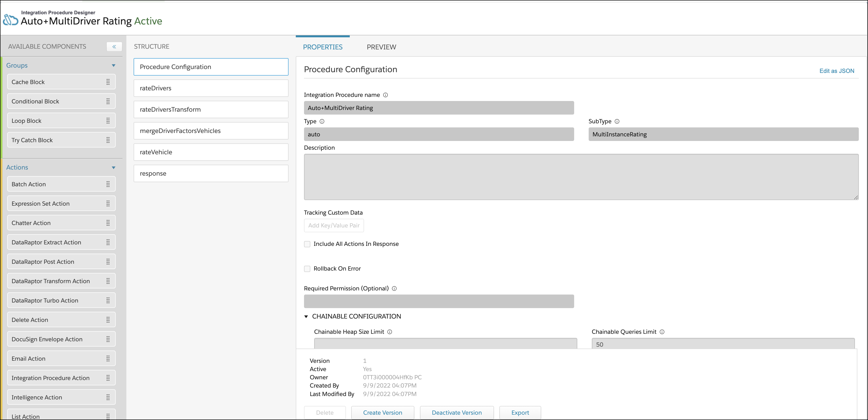Select the rateDriversTransform step
The height and width of the screenshot is (420, 868).
[211, 109]
